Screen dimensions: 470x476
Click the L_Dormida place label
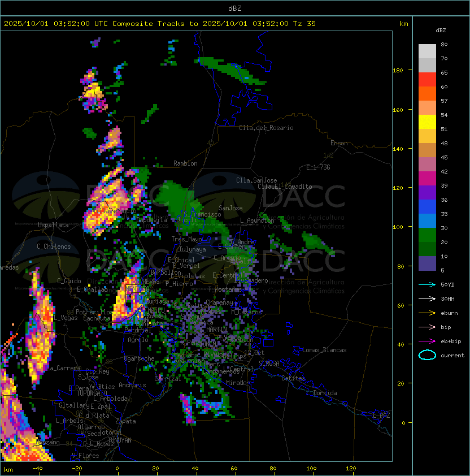pos(321,393)
